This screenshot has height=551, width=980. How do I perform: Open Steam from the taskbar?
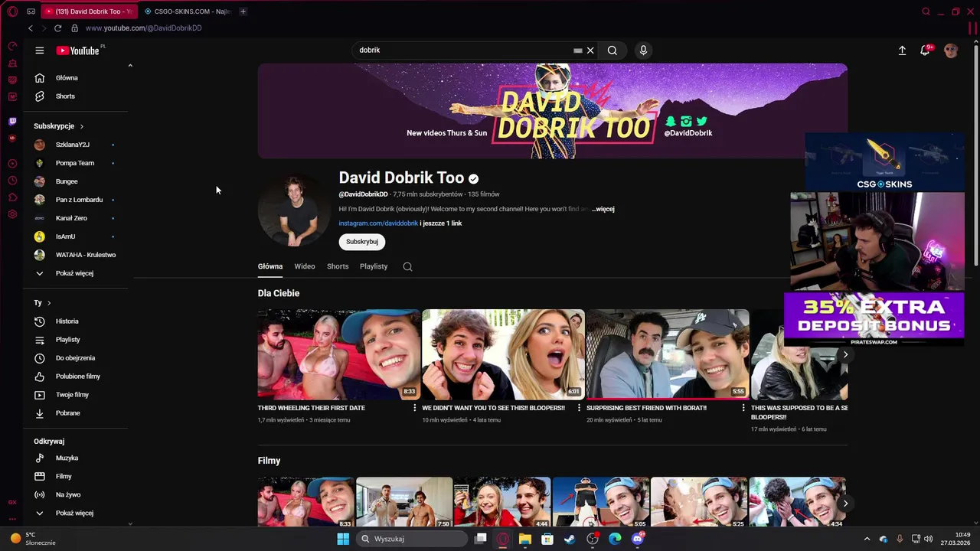pyautogui.click(x=569, y=539)
